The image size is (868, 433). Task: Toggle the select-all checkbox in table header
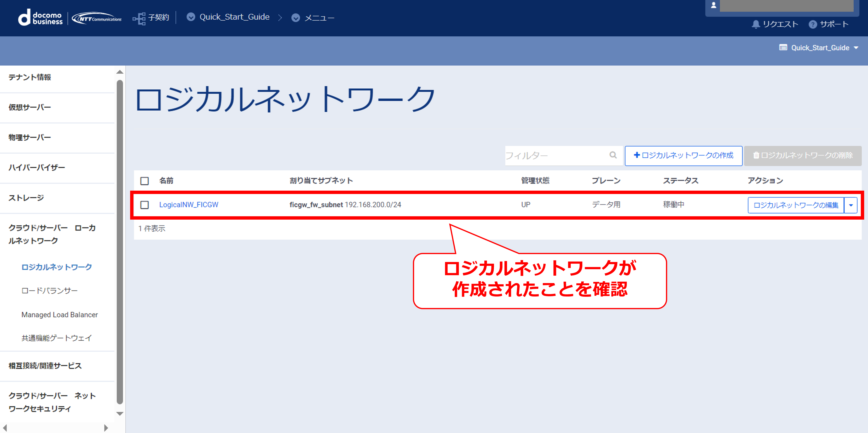pyautogui.click(x=145, y=181)
